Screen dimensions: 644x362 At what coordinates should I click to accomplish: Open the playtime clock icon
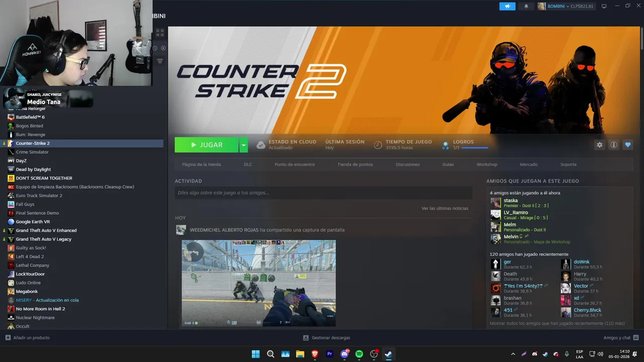click(x=378, y=145)
